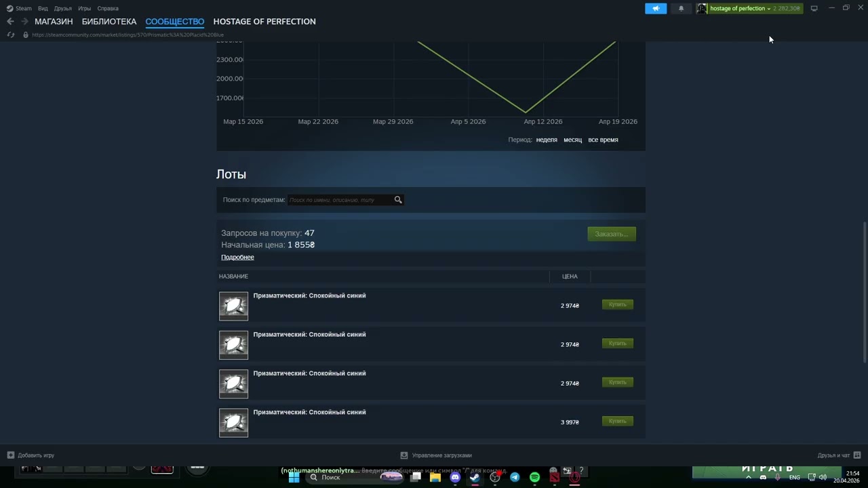868x488 pixels.
Task: Open the СООБЩЕСТВО tab
Action: pos(174,22)
